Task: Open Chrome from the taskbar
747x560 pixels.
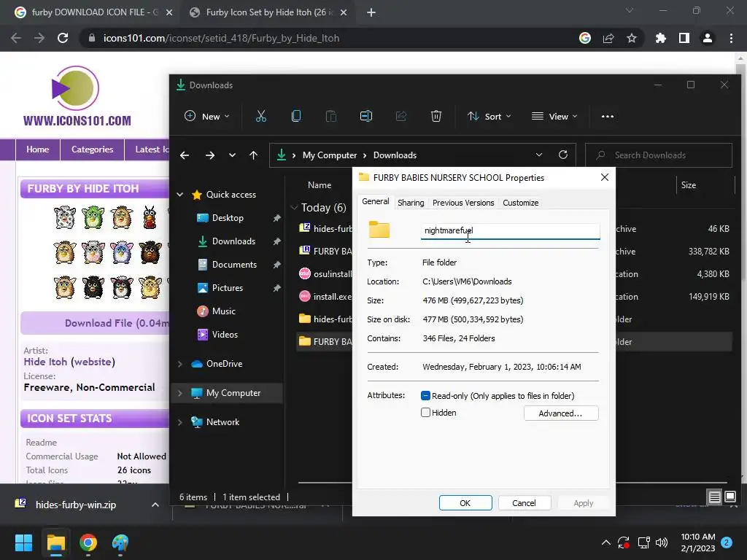Action: (88, 542)
